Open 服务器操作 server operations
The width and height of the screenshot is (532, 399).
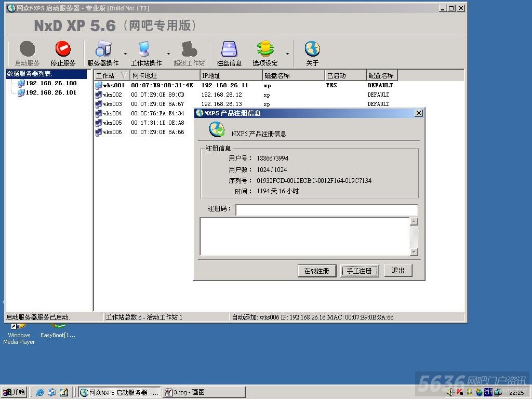coord(103,54)
